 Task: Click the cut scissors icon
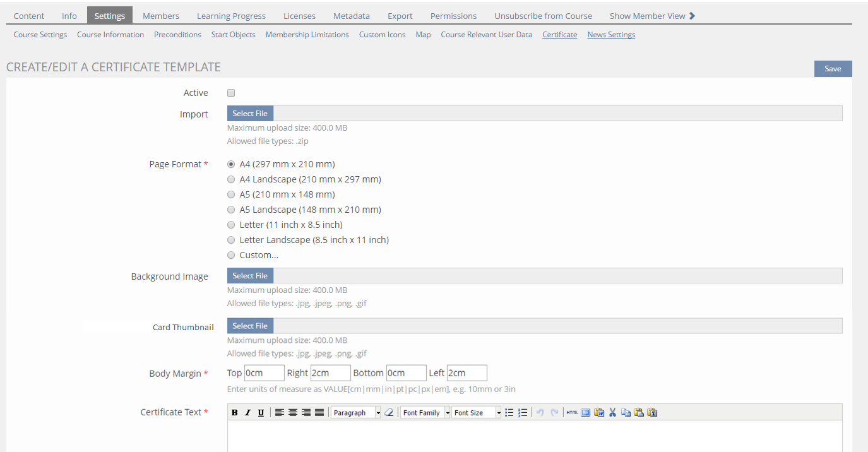coord(612,413)
